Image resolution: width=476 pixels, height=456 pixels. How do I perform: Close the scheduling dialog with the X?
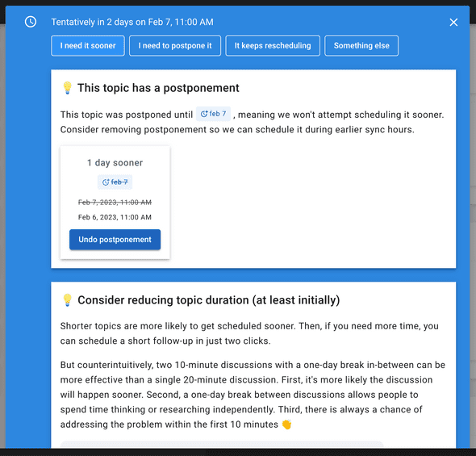(453, 22)
